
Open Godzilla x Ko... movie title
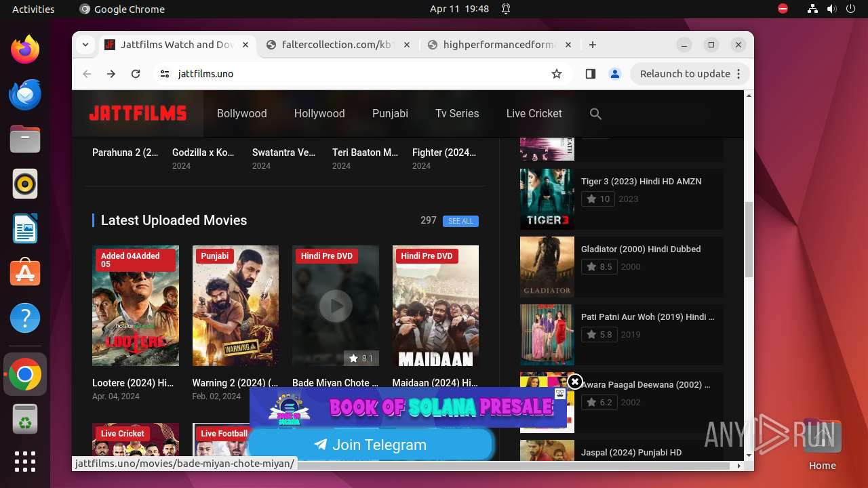203,152
